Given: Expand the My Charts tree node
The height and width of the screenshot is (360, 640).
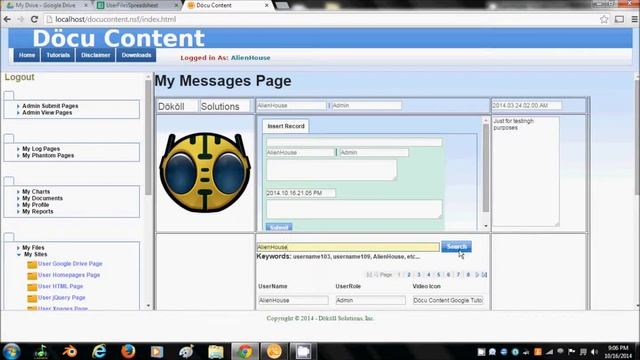Looking at the screenshot, I should pyautogui.click(x=18, y=192).
